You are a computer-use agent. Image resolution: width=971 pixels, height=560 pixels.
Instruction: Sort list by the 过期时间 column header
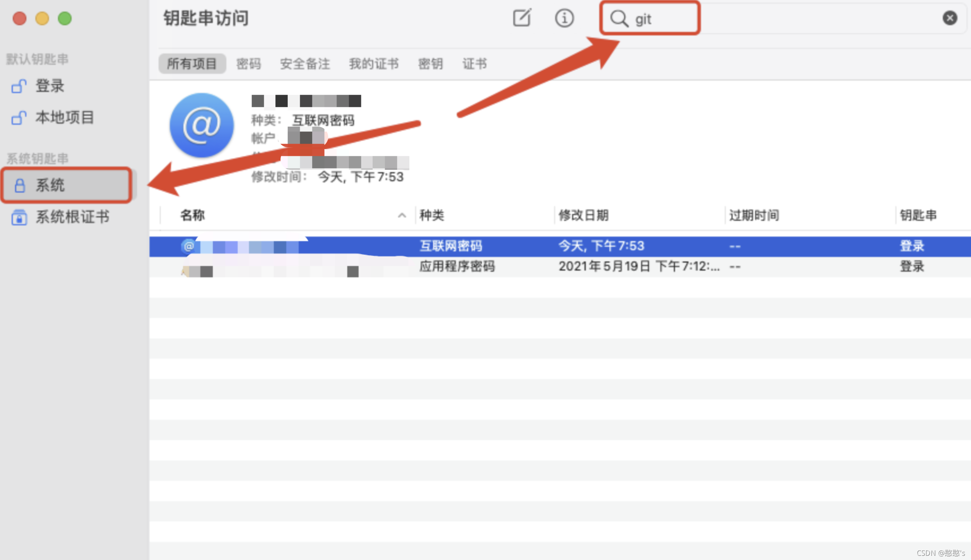[x=754, y=215]
